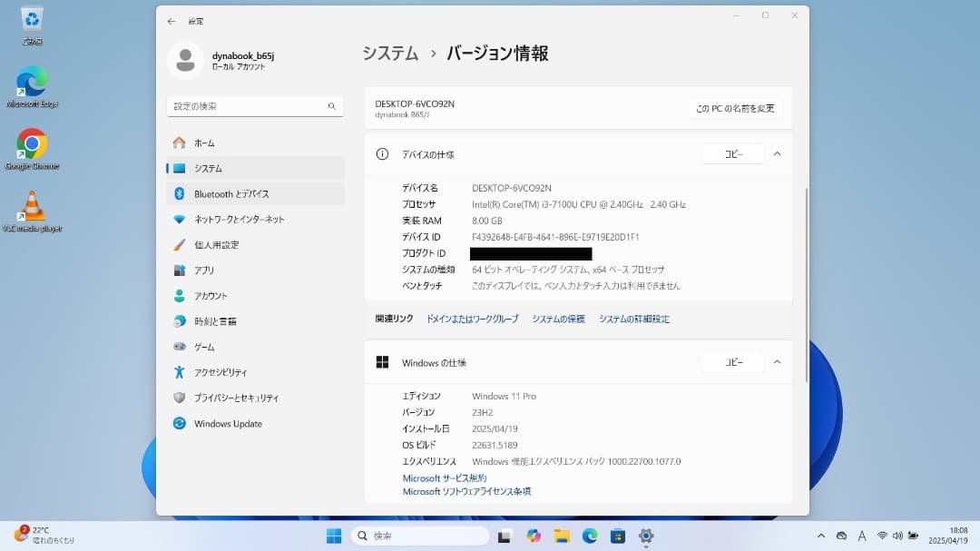Expand hidden icons in the system tray

coord(822,536)
